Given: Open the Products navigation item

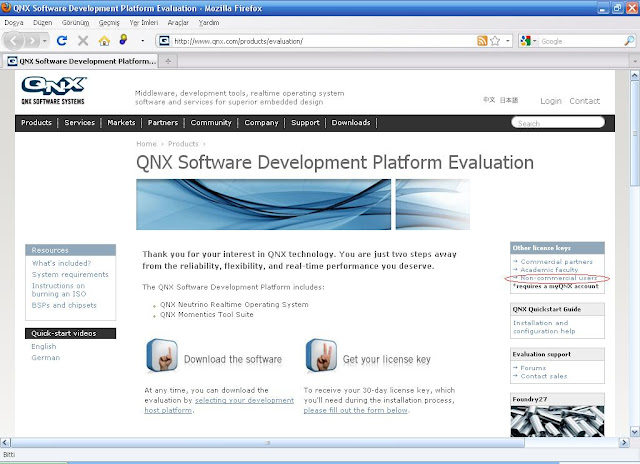Looking at the screenshot, I should click(36, 122).
